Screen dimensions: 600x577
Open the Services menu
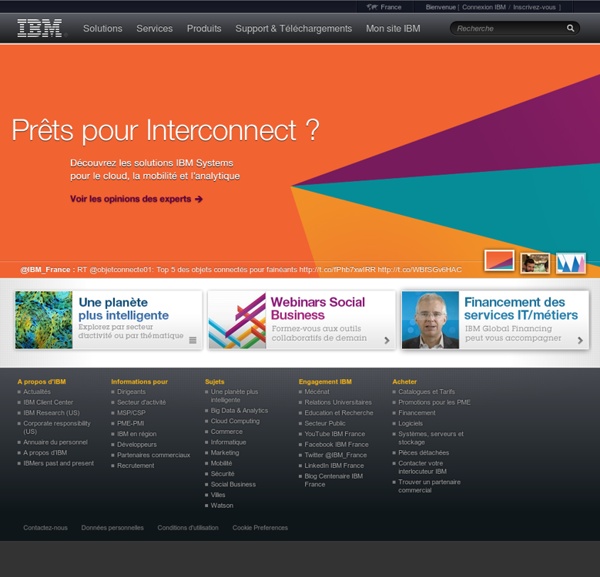[155, 29]
